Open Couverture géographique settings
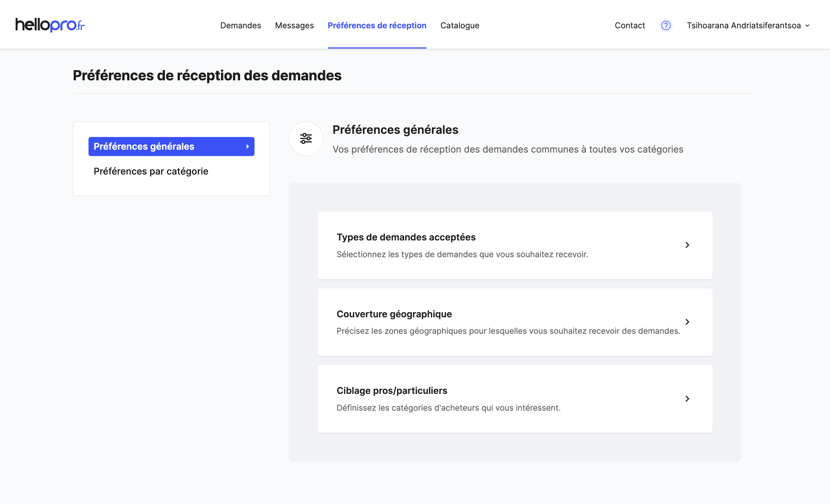Image resolution: width=830 pixels, height=504 pixels. 515,322
